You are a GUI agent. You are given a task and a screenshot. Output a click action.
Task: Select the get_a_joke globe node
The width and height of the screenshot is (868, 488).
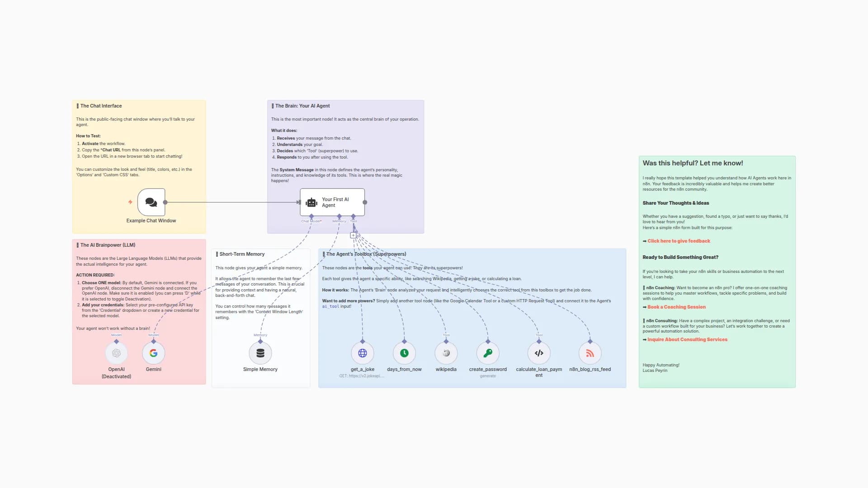[363, 353]
